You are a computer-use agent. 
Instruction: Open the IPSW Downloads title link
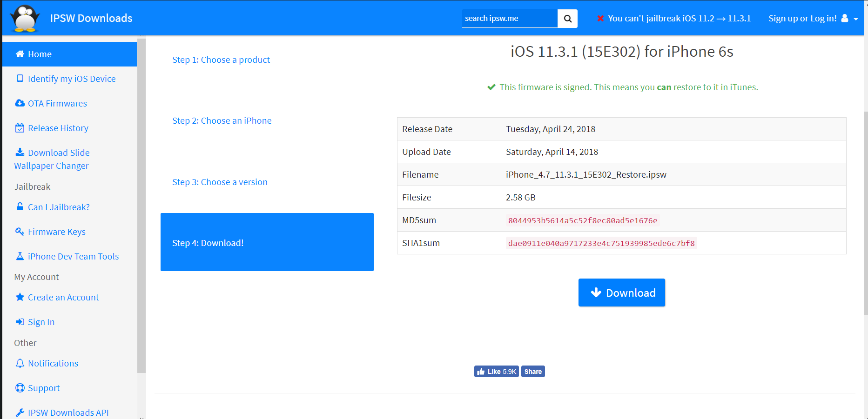click(91, 18)
